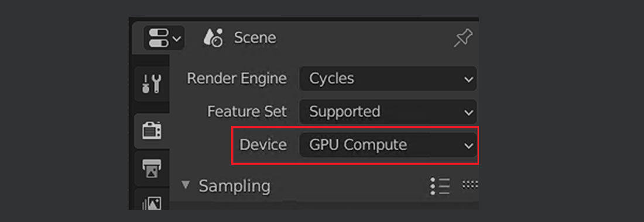Open the Feature Set dropdown showing Supported
Screen dimensions: 644x222
388,112
